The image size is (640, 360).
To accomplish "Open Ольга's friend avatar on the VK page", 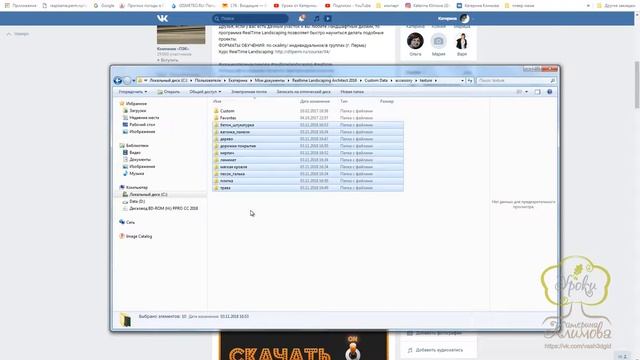I will 415,41.
